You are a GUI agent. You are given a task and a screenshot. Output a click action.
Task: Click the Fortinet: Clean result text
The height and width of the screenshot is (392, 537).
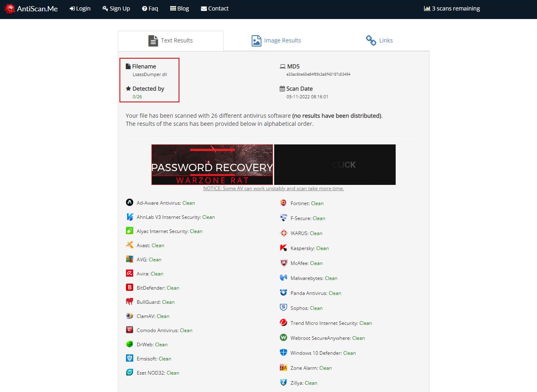[x=307, y=203]
